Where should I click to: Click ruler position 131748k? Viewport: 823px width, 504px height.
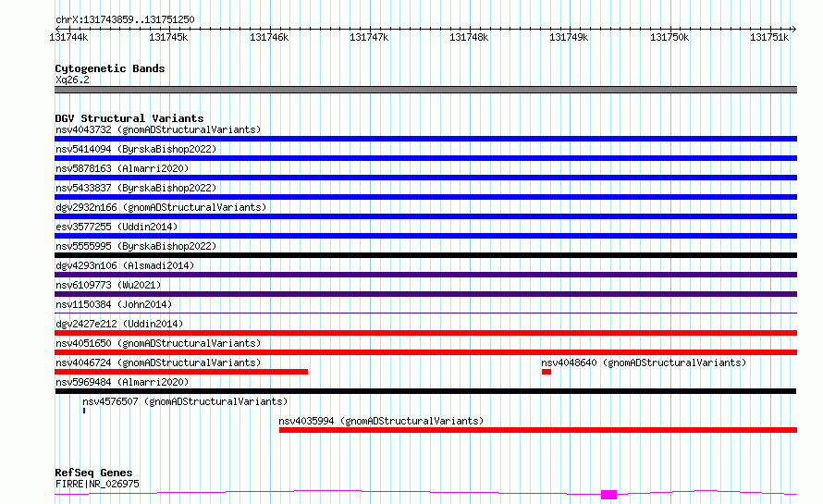(469, 37)
